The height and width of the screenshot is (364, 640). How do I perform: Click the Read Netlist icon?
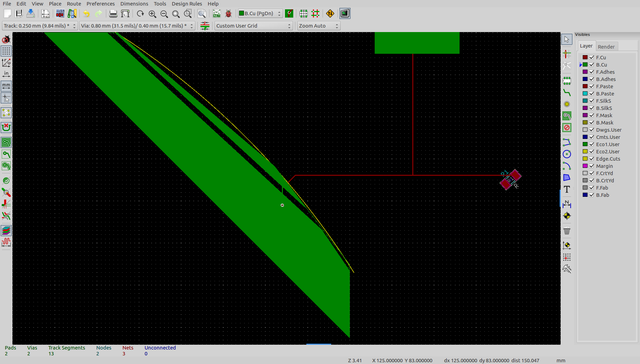coord(216,14)
